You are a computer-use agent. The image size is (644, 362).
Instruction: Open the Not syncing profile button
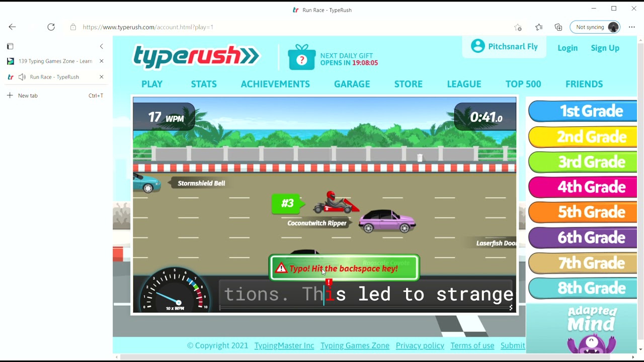point(595,27)
